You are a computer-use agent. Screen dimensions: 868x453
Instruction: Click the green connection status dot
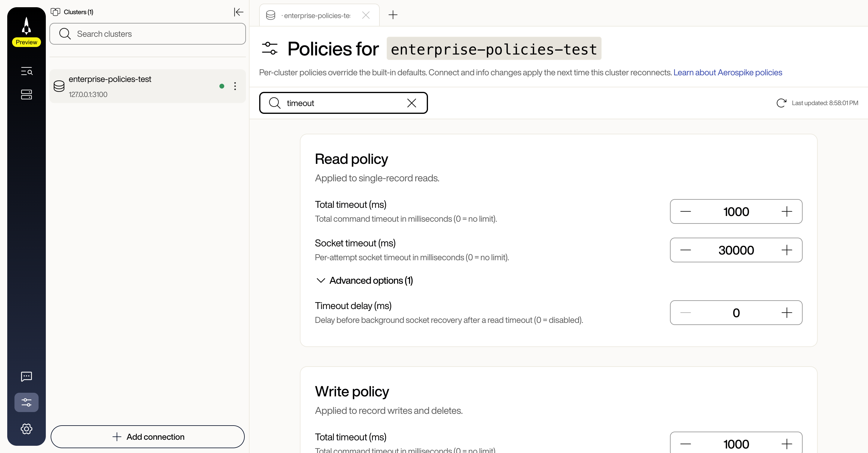click(x=222, y=86)
